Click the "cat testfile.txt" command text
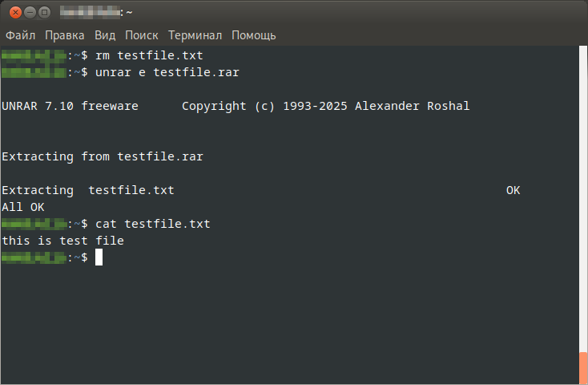Viewport: 588px width, 385px height. [152, 224]
